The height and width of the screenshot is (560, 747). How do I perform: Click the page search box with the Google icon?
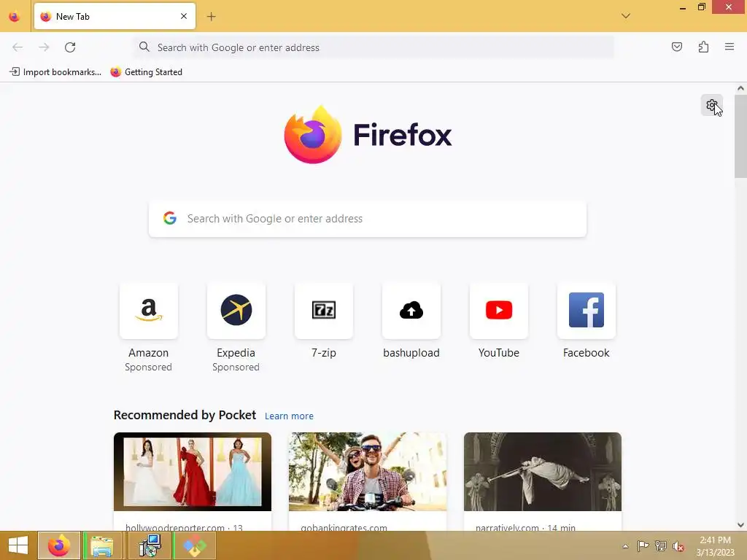pyautogui.click(x=368, y=219)
